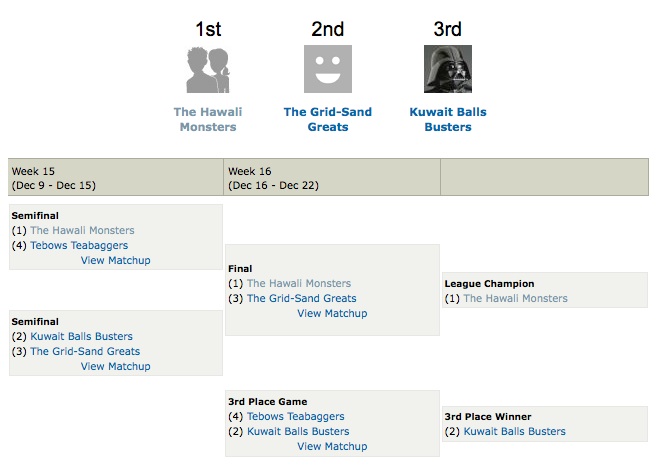Open The Grid-Sand Greats link under 2nd

tap(328, 119)
